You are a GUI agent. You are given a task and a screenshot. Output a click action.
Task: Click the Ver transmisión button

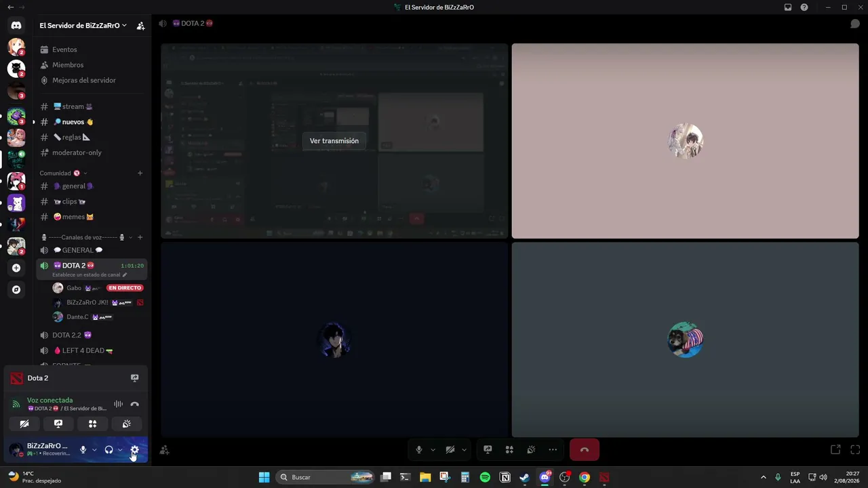click(x=334, y=141)
